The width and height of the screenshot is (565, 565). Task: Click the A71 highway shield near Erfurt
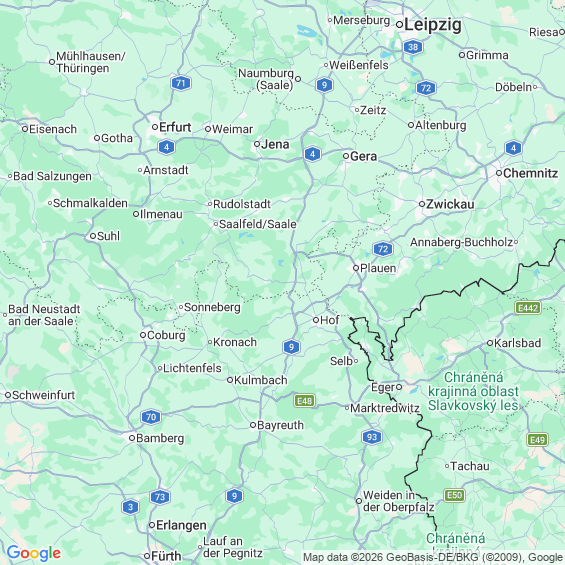click(x=181, y=83)
